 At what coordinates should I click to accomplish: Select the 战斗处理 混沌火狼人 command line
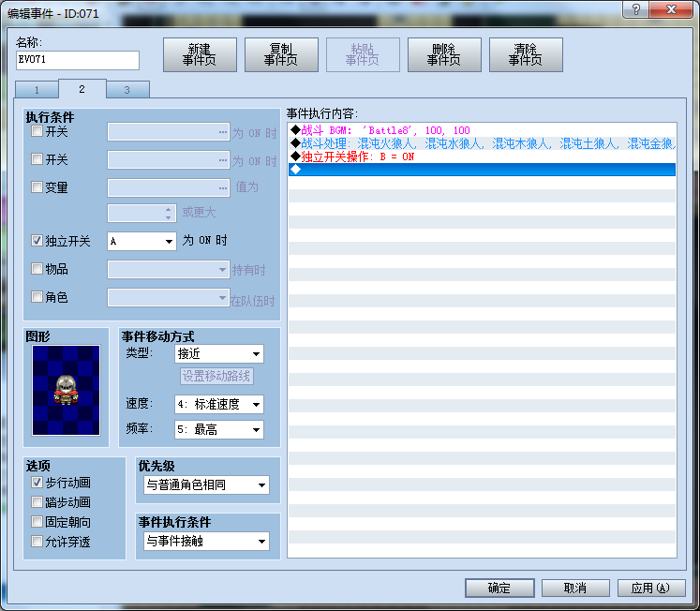(482, 143)
